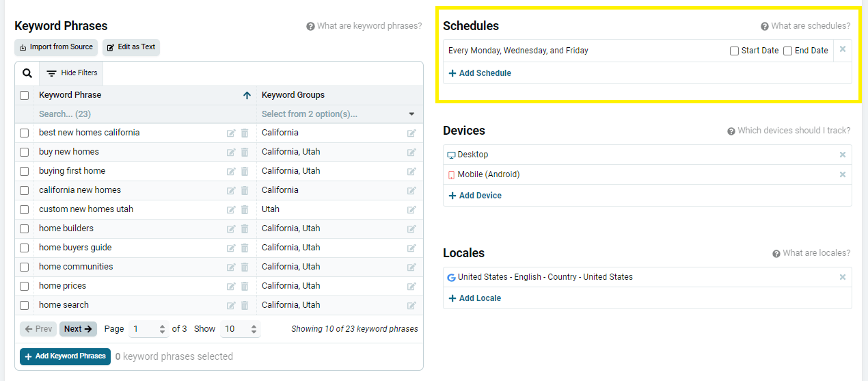Remove the United States English locale
Image resolution: width=868 pixels, height=381 pixels.
pyautogui.click(x=843, y=277)
